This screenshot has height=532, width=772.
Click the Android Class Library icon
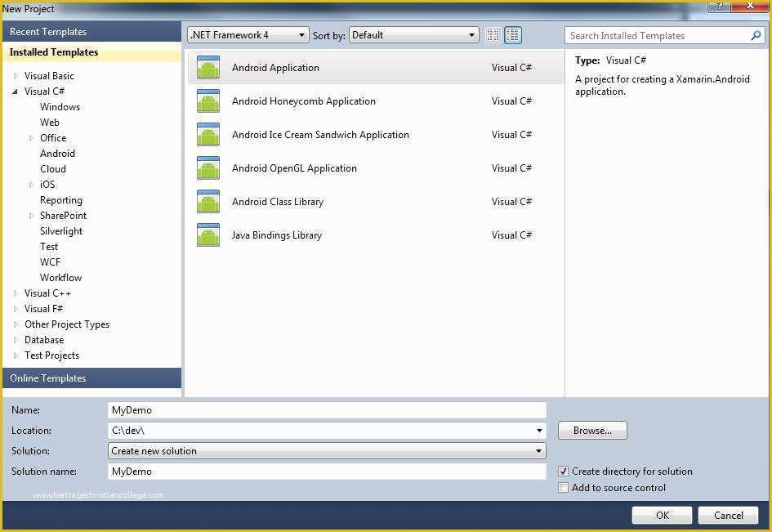[208, 202]
